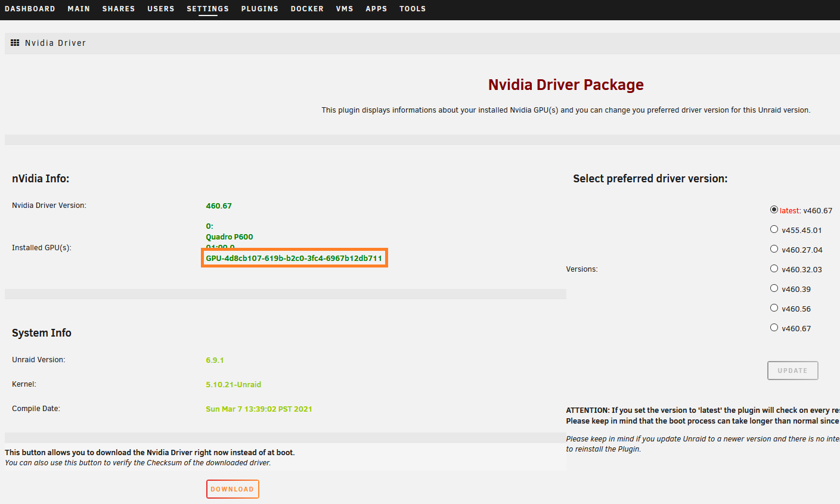Image resolution: width=840 pixels, height=504 pixels.
Task: Open the PLUGINS menu
Action: click(x=259, y=8)
